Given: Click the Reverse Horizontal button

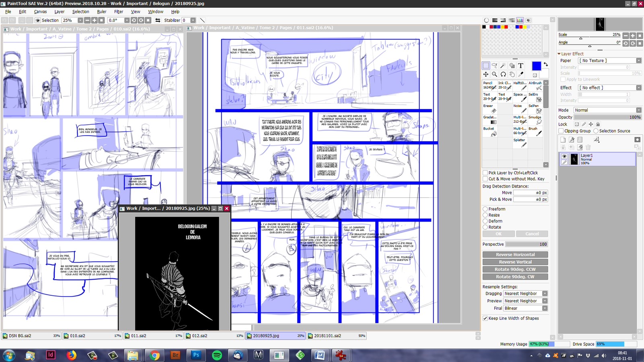Looking at the screenshot, I should point(515,255).
